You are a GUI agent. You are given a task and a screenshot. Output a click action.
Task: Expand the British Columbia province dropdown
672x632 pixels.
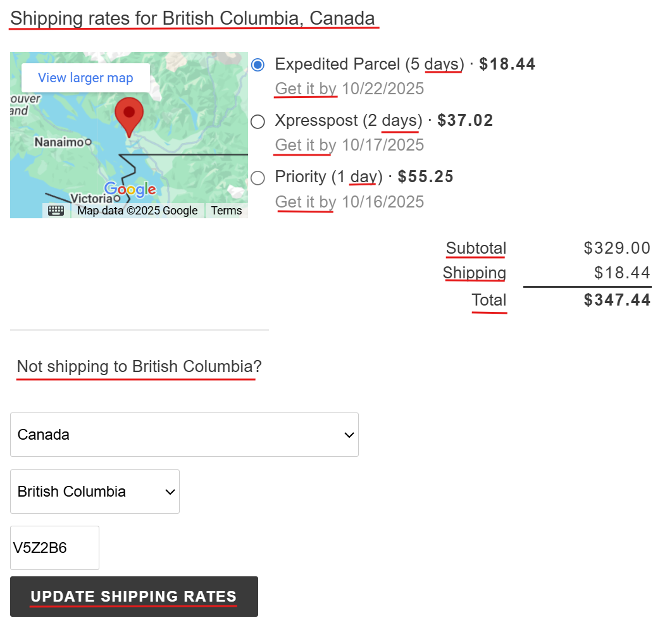(x=95, y=492)
